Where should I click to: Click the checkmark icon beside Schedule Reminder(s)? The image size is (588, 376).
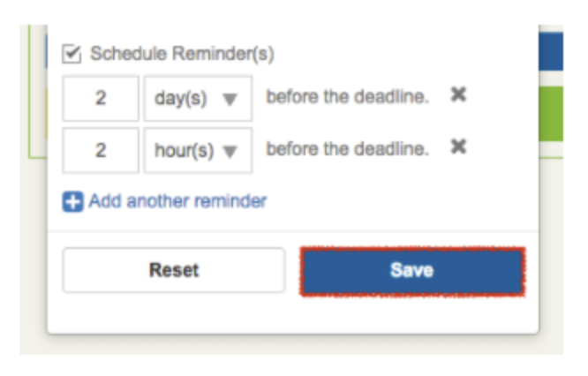point(72,54)
